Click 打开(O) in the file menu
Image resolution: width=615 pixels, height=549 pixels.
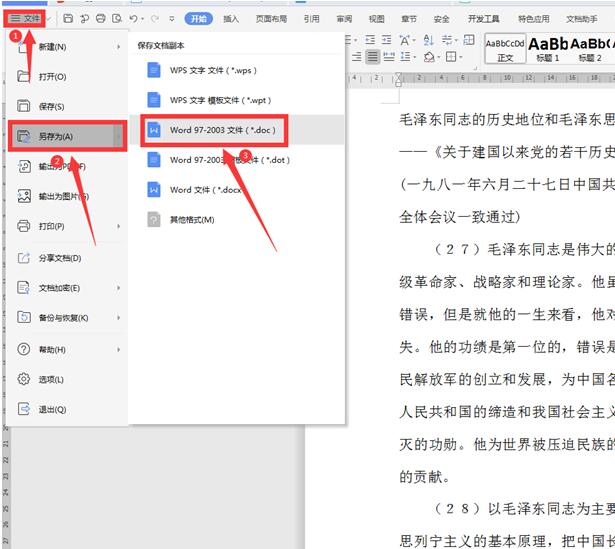pos(52,76)
